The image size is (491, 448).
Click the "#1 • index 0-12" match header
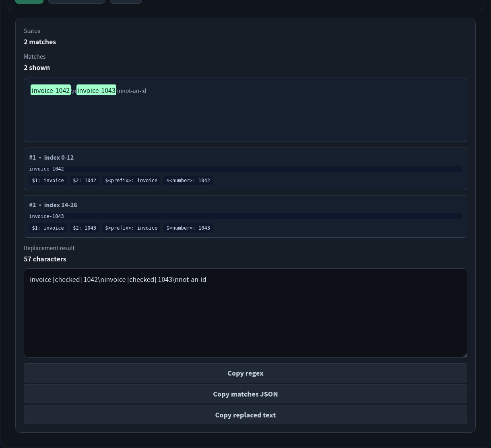[52, 157]
